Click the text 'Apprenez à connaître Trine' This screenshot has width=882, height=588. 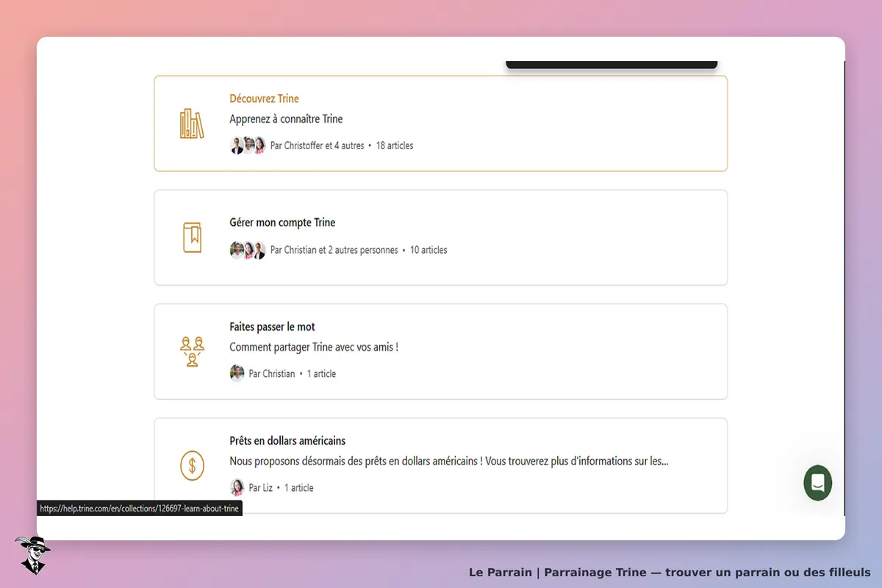tap(286, 119)
